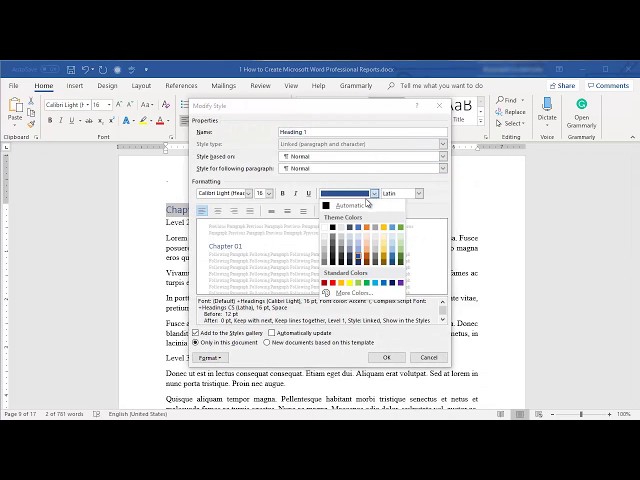Open dialog font name dropdown Calibri Light
The width and height of the screenshot is (640, 480).
point(249,193)
